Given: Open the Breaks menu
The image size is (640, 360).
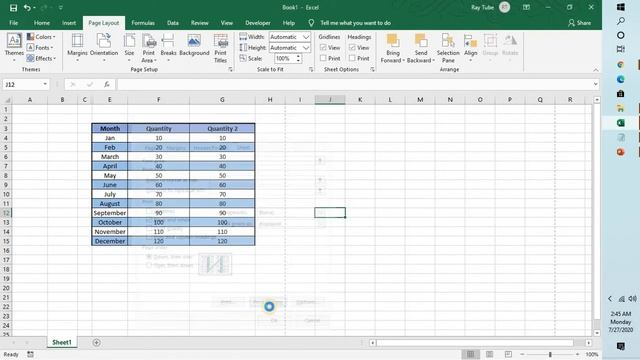Looking at the screenshot, I should click(x=168, y=48).
